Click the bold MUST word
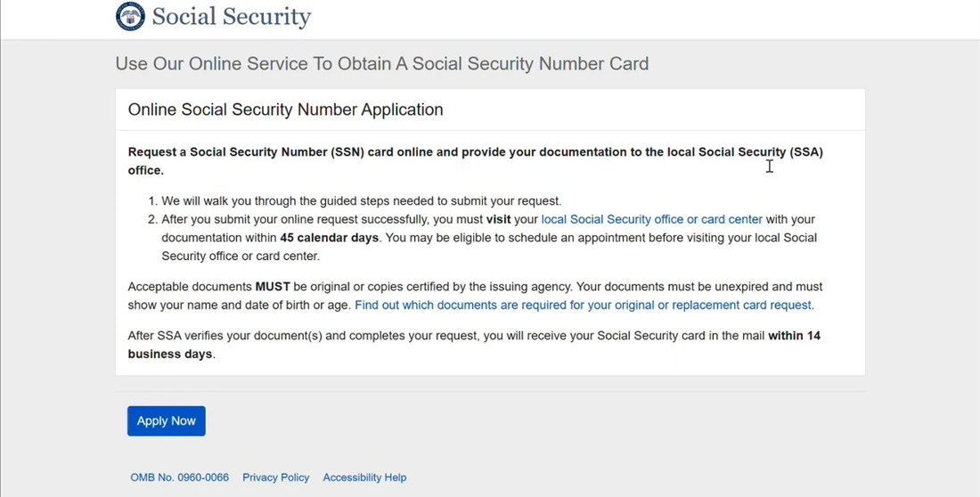980x497 pixels. pyautogui.click(x=273, y=286)
